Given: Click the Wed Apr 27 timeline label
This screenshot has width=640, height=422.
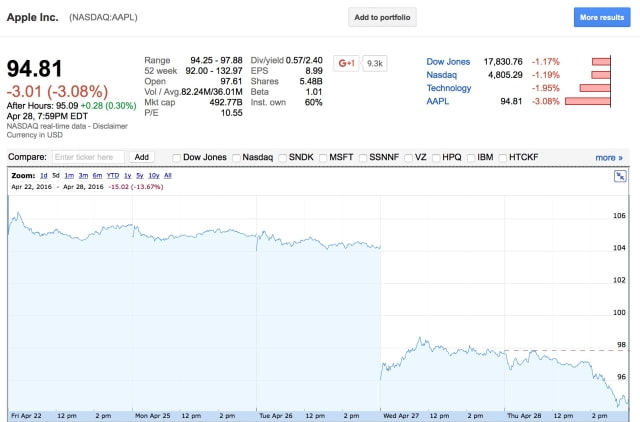Looking at the screenshot, I should (x=401, y=415).
